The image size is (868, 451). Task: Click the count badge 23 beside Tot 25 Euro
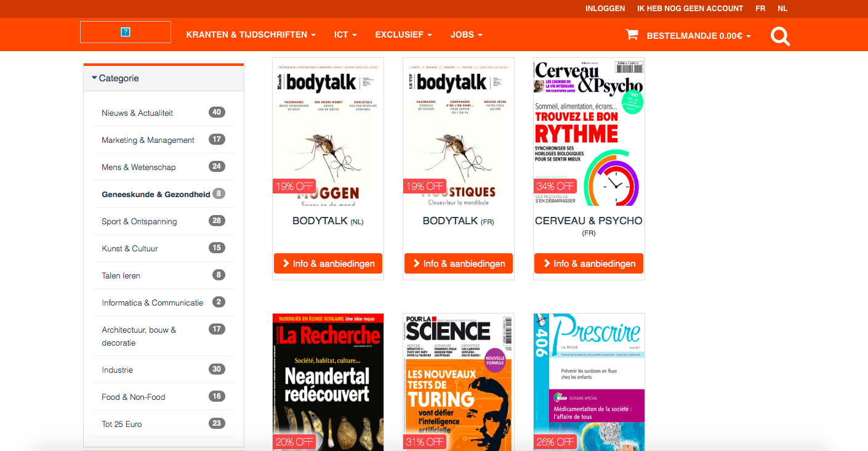pos(216,423)
